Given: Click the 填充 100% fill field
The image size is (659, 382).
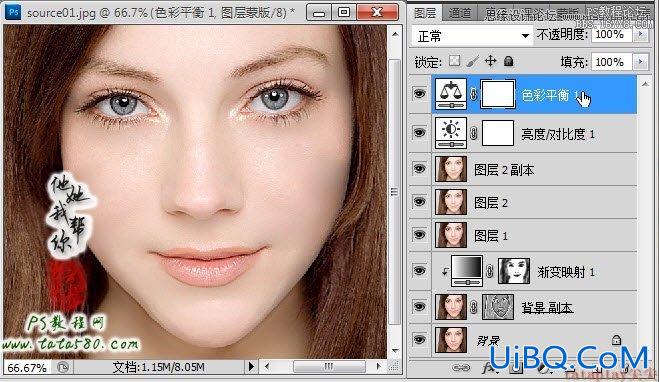Looking at the screenshot, I should (x=612, y=62).
